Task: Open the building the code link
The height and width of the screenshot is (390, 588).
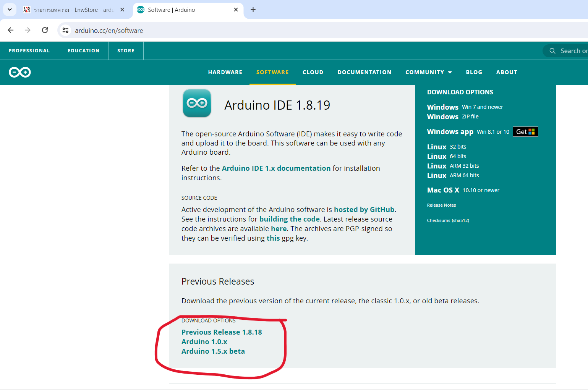Action: [x=290, y=219]
